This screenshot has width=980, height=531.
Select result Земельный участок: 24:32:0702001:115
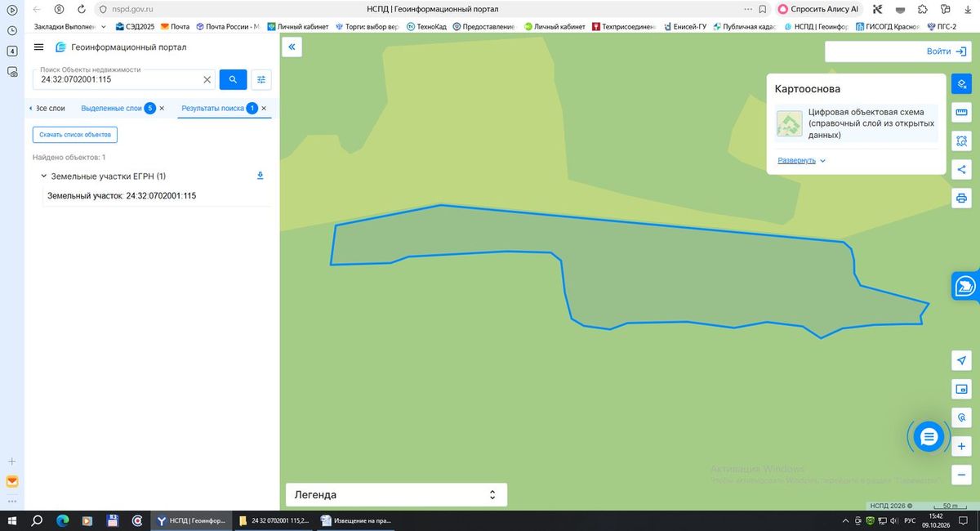point(122,196)
